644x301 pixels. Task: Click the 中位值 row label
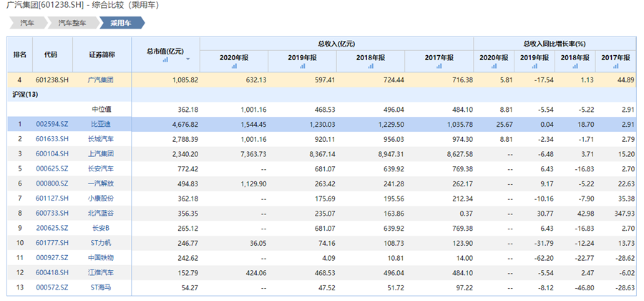(x=102, y=110)
